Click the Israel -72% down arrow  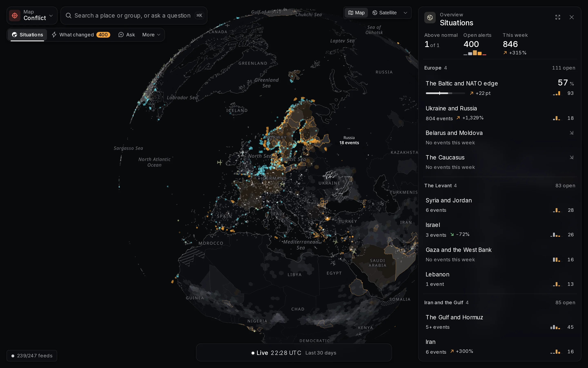pyautogui.click(x=452, y=234)
